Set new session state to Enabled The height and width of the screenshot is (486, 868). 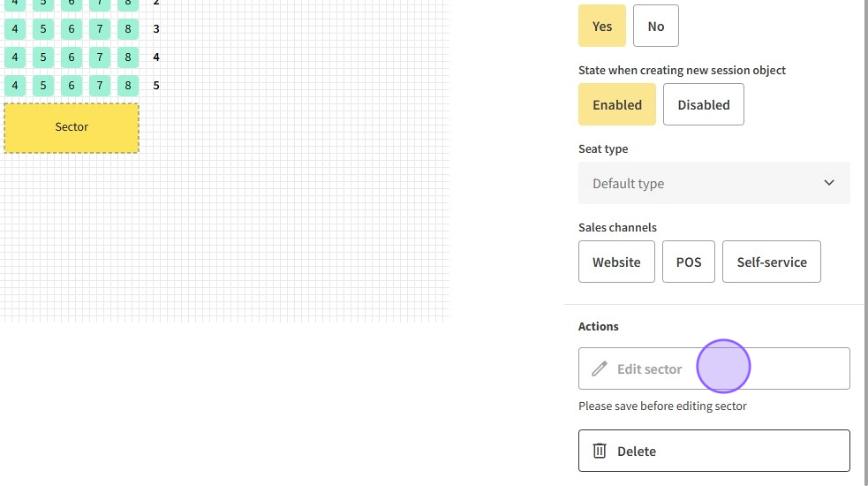click(x=616, y=104)
